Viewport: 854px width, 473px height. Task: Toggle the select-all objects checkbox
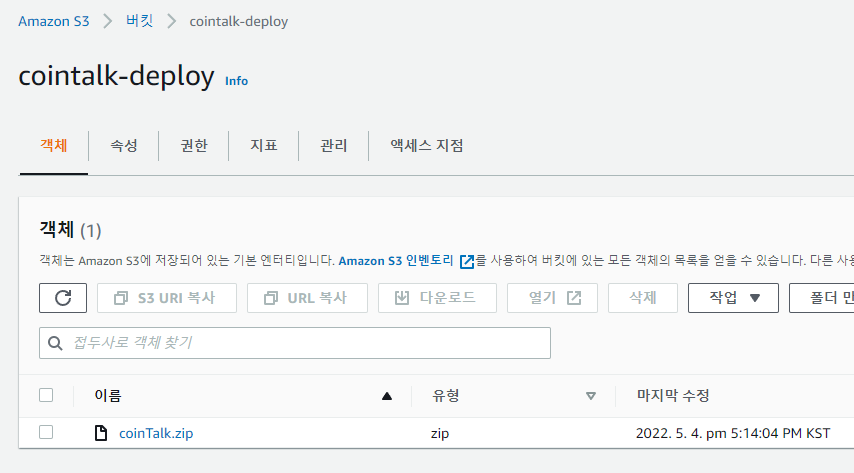(46, 395)
